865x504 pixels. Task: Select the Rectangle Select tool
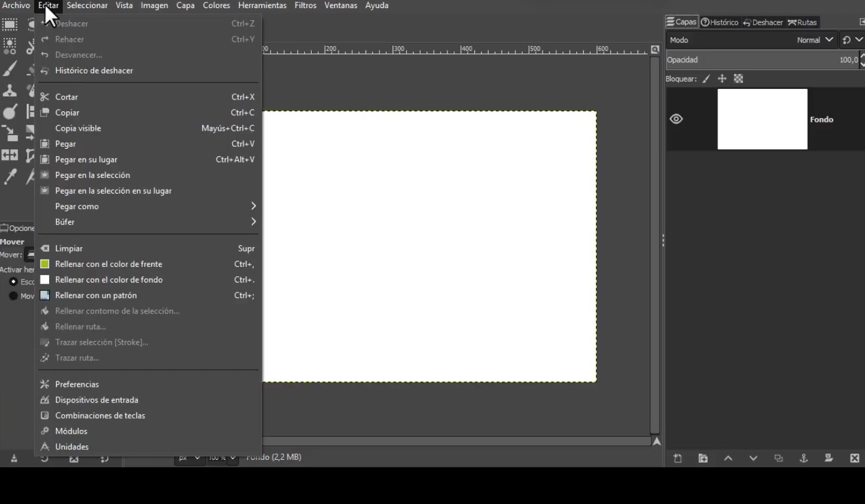9,25
